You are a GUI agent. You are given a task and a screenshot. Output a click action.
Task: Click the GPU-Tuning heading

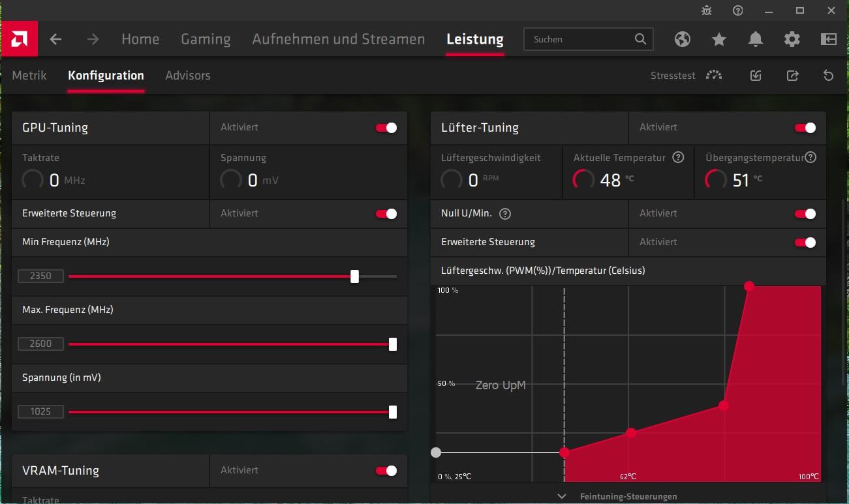pyautogui.click(x=55, y=128)
